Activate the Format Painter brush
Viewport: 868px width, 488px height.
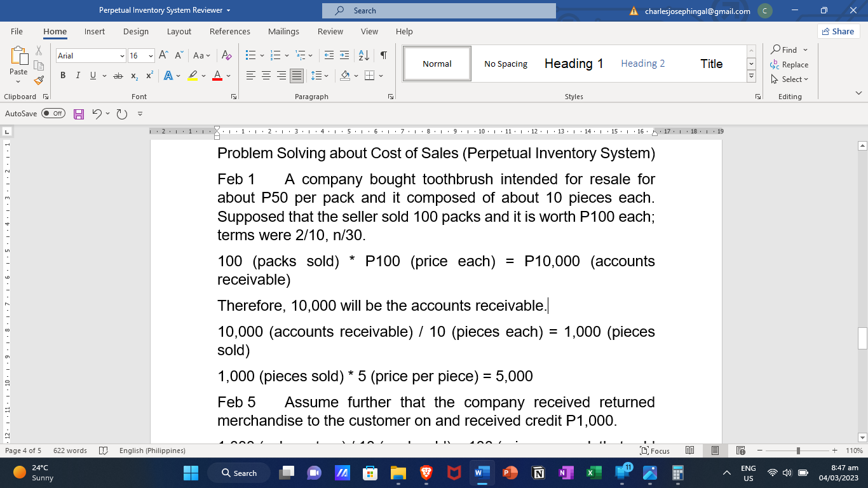[39, 80]
